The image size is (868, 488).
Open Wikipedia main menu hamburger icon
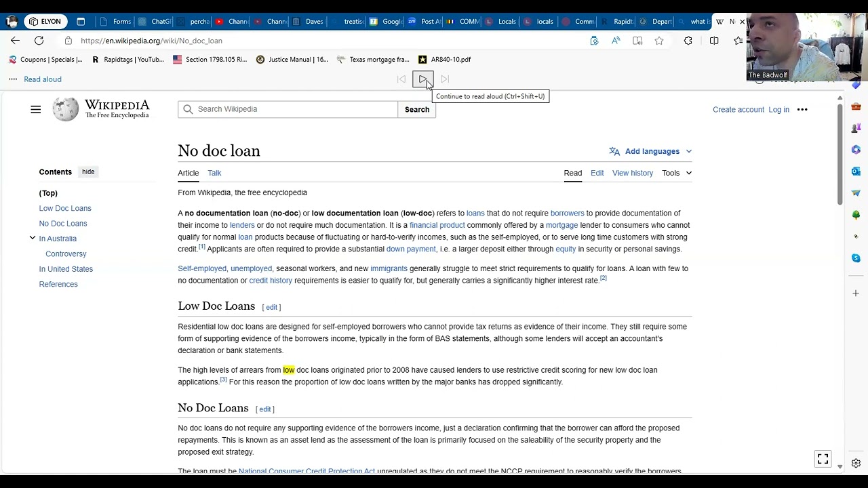click(x=36, y=109)
